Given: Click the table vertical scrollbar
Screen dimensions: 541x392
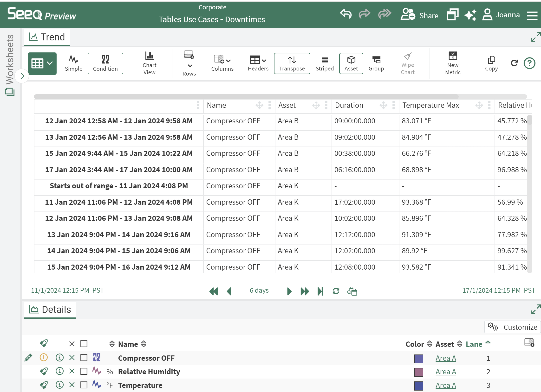Looking at the screenshot, I should (x=529, y=120).
